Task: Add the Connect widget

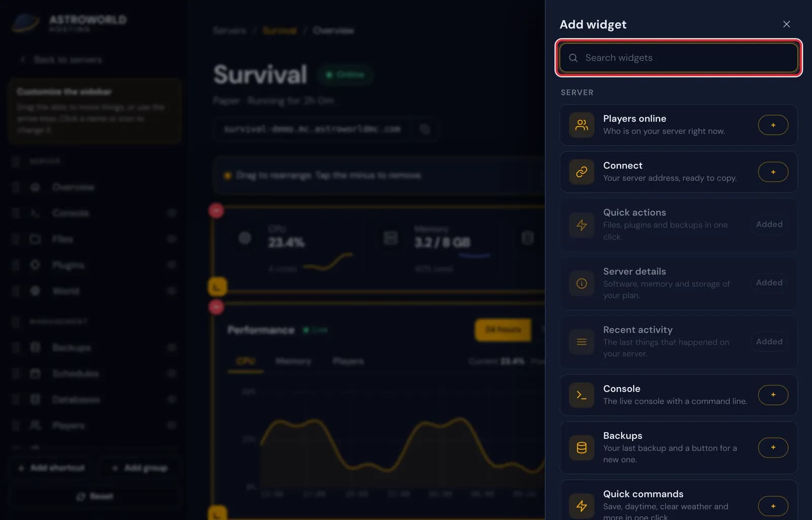Action: coord(773,172)
